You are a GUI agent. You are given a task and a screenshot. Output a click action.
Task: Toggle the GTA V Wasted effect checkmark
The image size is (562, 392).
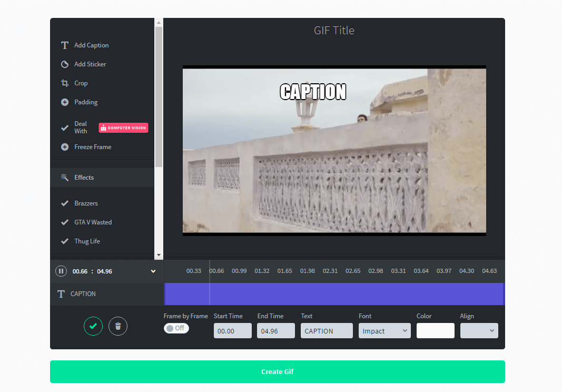64,222
